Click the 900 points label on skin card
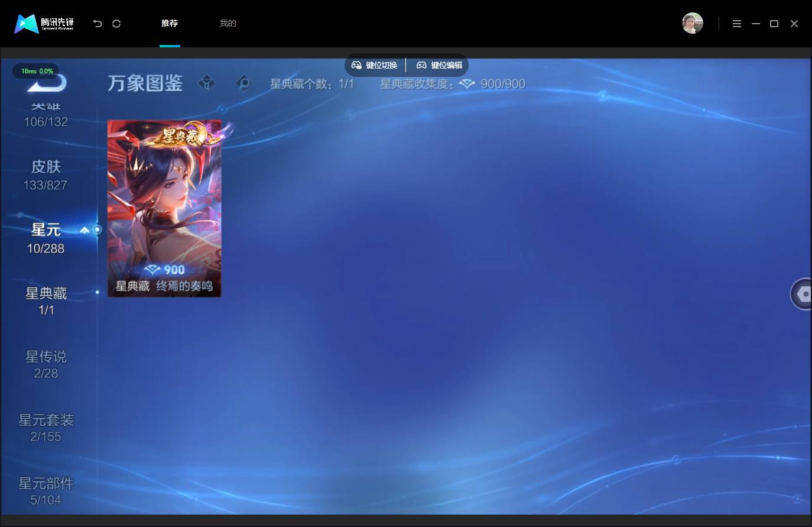This screenshot has width=812, height=527. 165,270
